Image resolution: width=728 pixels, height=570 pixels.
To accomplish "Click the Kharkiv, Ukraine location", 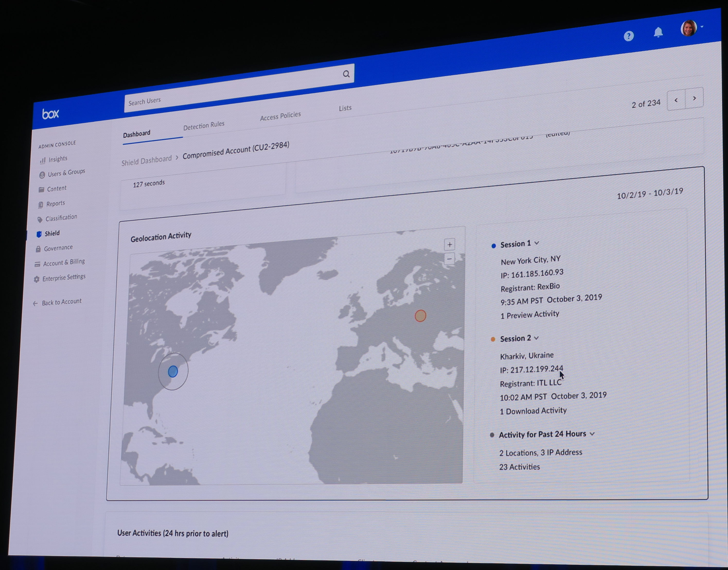I will tap(527, 356).
